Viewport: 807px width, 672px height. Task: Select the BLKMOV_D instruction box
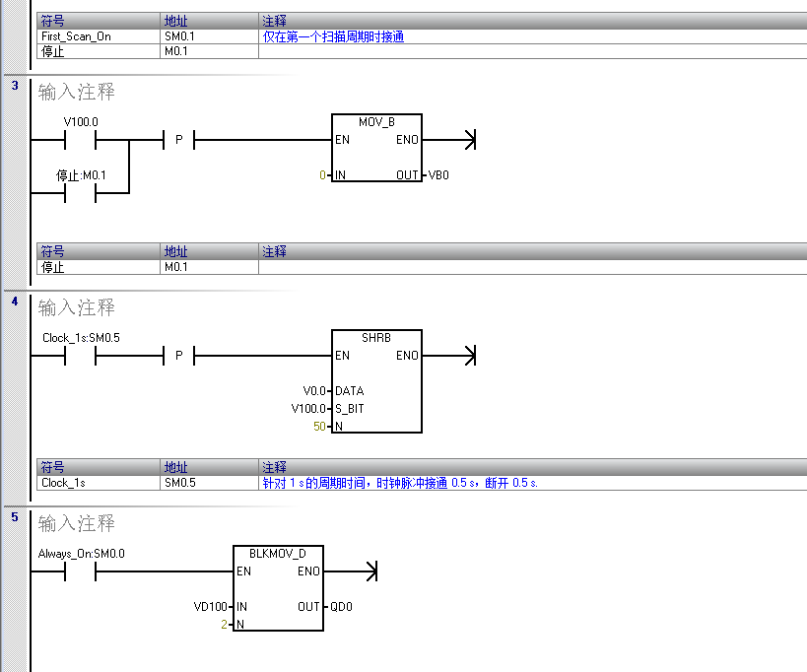click(x=278, y=588)
